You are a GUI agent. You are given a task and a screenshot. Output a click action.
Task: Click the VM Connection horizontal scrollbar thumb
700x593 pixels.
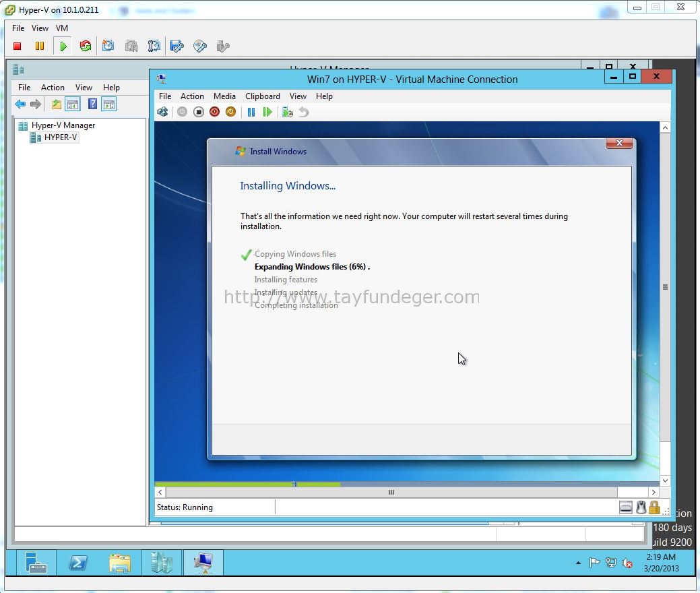pos(391,492)
